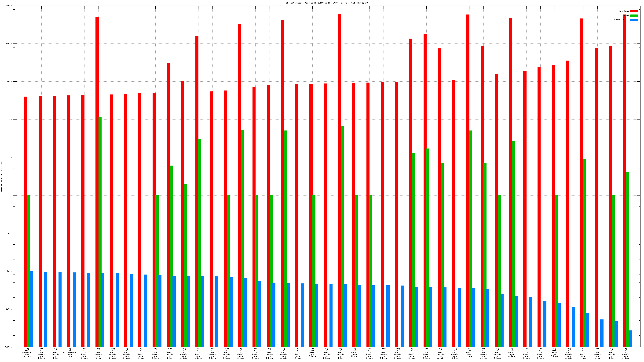644x362 pixels.
Task: Click the ips.whitelisted.org 2 hops axis label
Action: point(70,352)
